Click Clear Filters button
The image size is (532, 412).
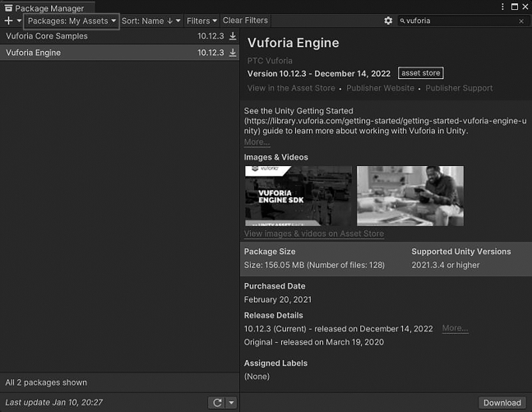245,21
